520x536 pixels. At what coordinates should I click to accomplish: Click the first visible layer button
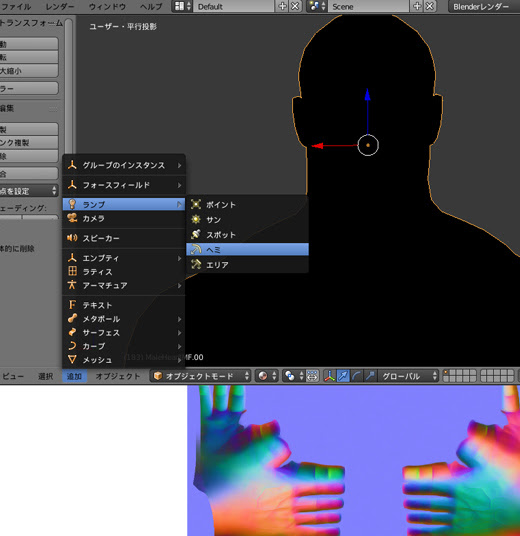pyautogui.click(x=446, y=373)
